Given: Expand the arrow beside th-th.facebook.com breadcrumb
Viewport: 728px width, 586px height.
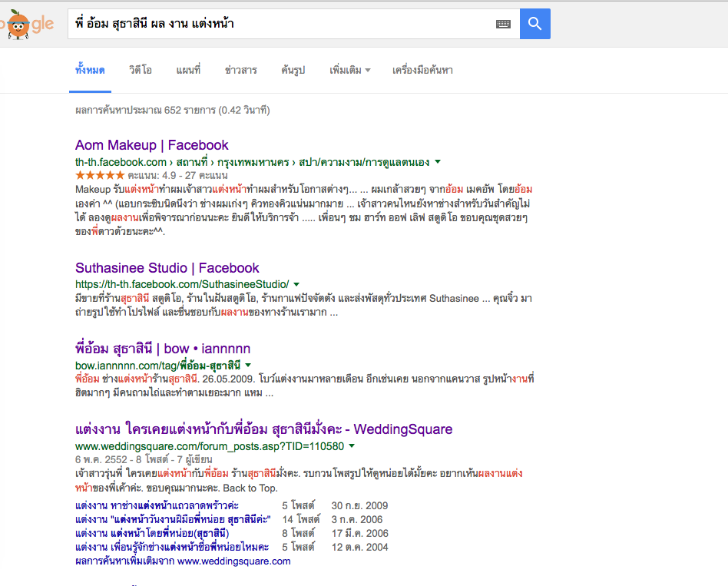Looking at the screenshot, I should (x=438, y=162).
